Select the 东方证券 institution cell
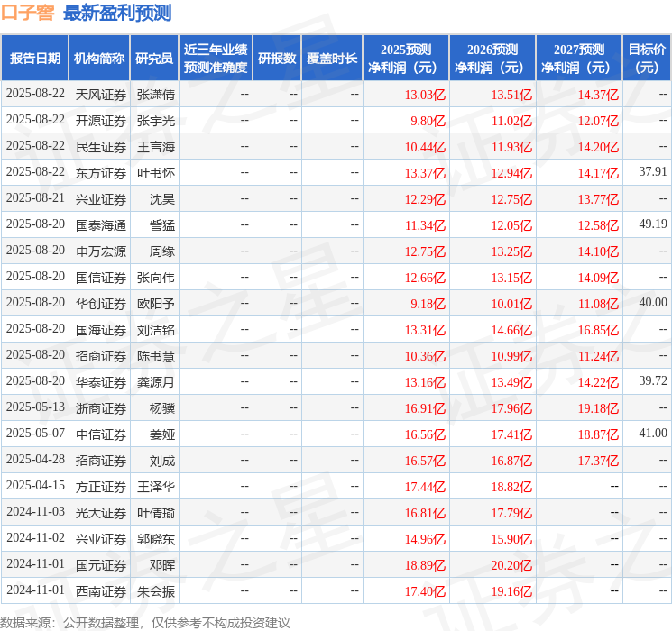The height and width of the screenshot is (631, 672). tap(101, 173)
